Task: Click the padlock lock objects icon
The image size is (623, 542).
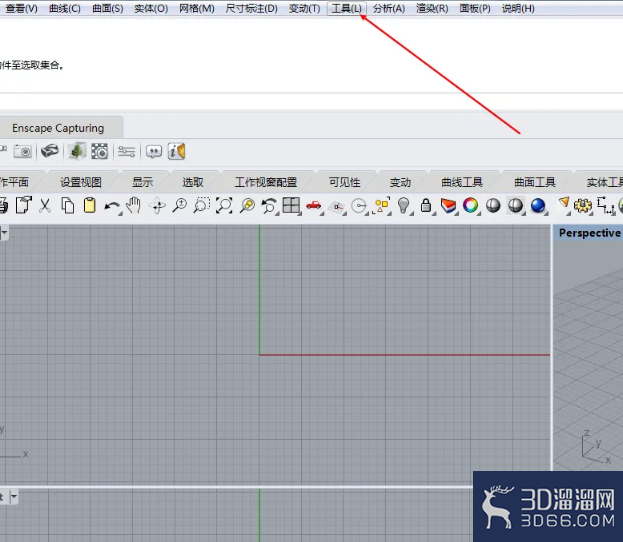Action: pos(426,205)
